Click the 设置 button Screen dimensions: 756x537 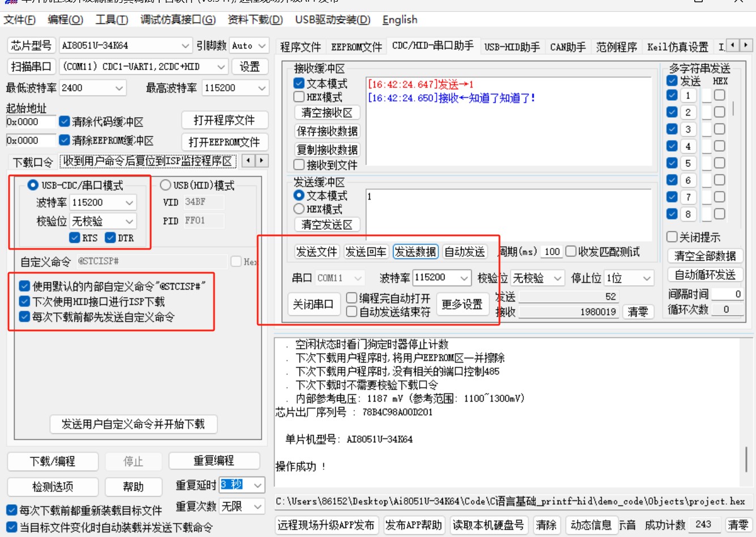[x=250, y=66]
